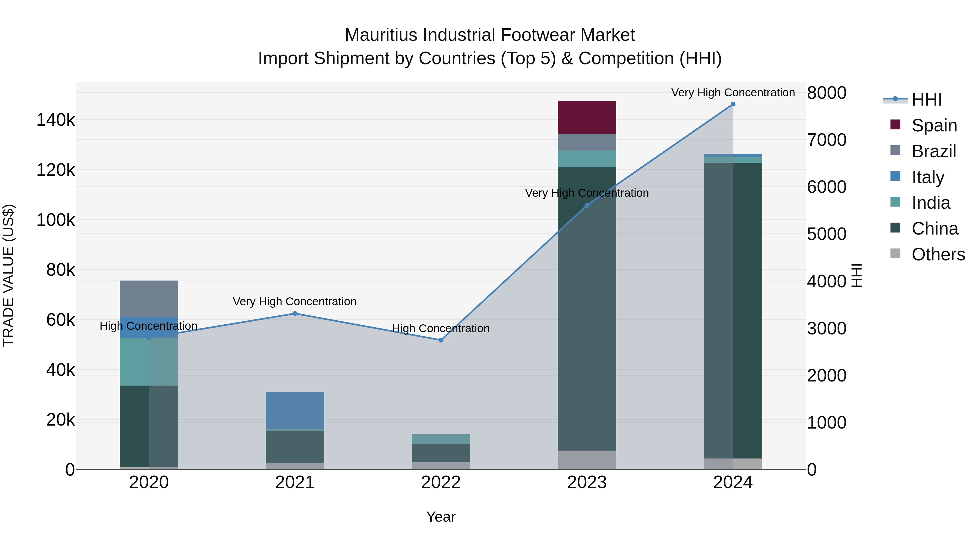Screen dimensions: 980x551
Task: Click the HHI data point for 2020
Action: [x=149, y=338]
